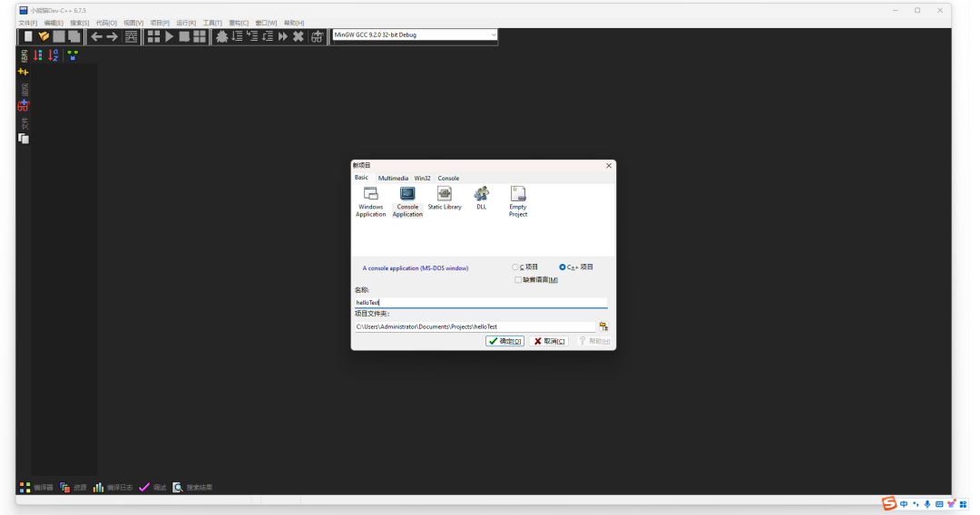
Task: Click the 取消[C] cancel button
Action: [549, 342]
